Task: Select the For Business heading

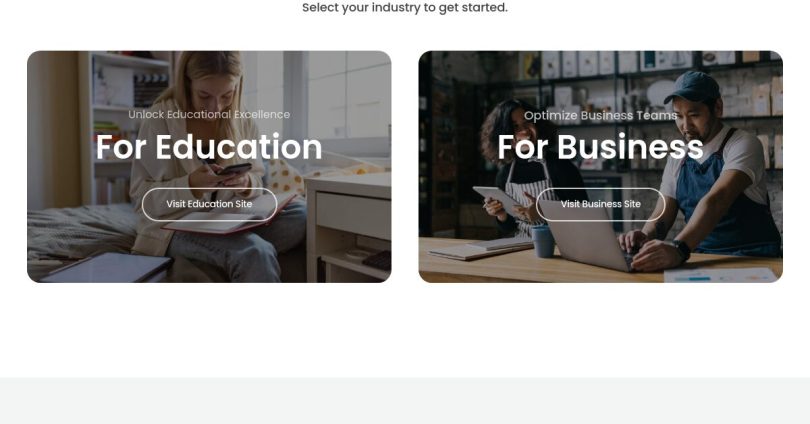Action: (x=600, y=147)
